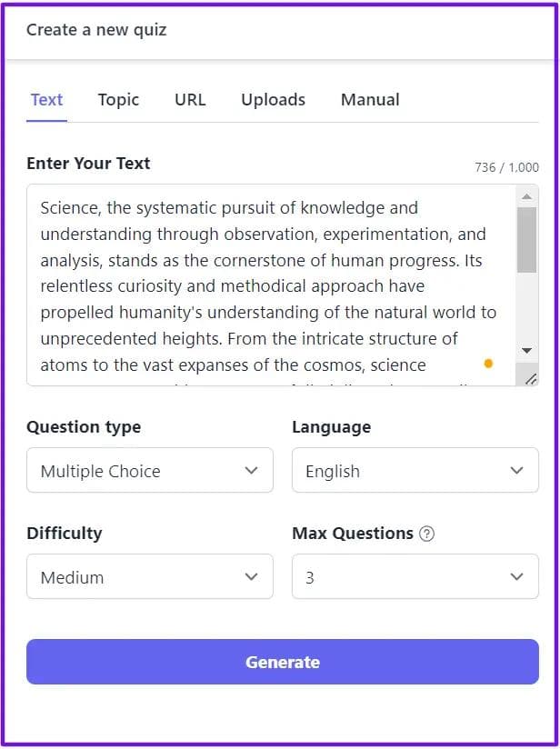Screen dimensions: 560x749
Task: Open the Multiple Choice question type dropdown
Action: point(150,470)
